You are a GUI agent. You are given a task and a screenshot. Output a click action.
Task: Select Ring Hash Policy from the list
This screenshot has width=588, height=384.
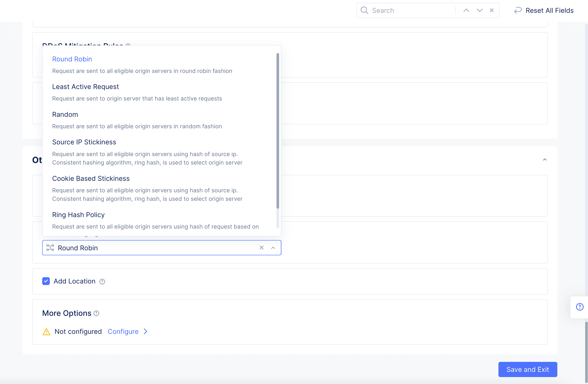(78, 214)
